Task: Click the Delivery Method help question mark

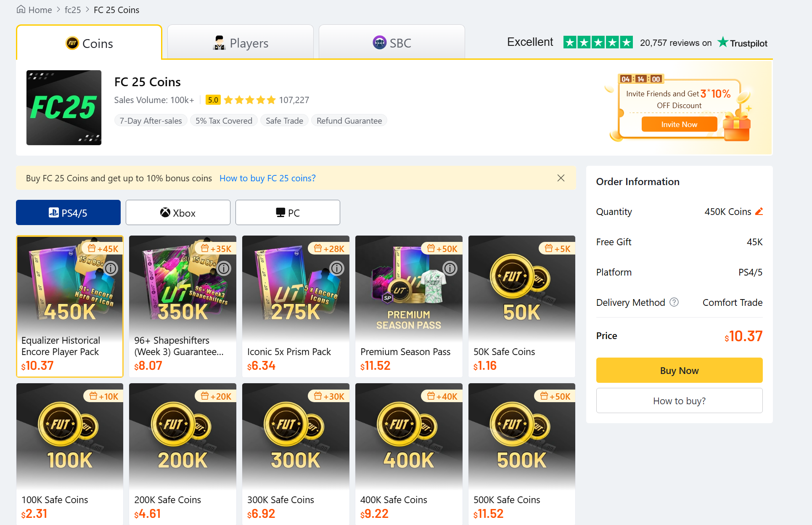Action: coord(674,302)
